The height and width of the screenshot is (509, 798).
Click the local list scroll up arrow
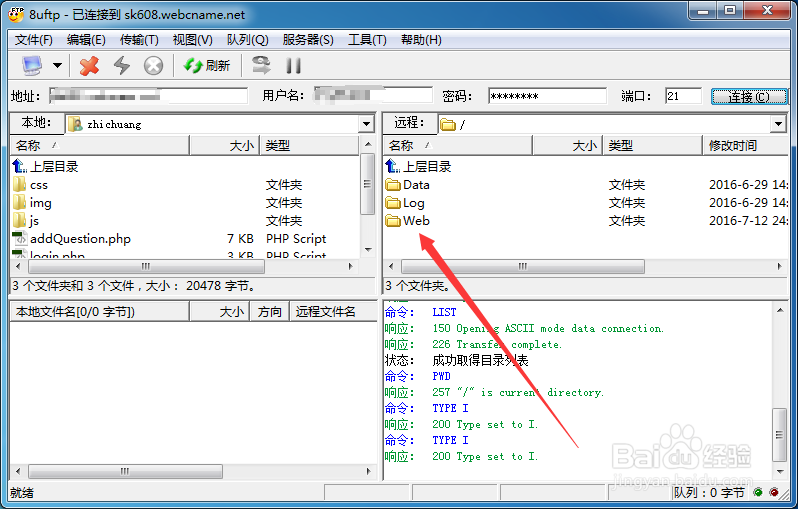click(x=368, y=145)
